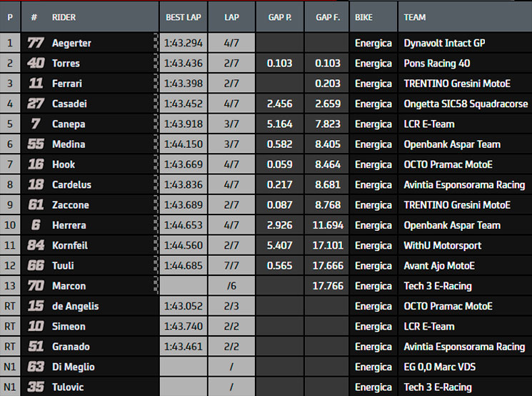Click the GAP F. column header

327,17
